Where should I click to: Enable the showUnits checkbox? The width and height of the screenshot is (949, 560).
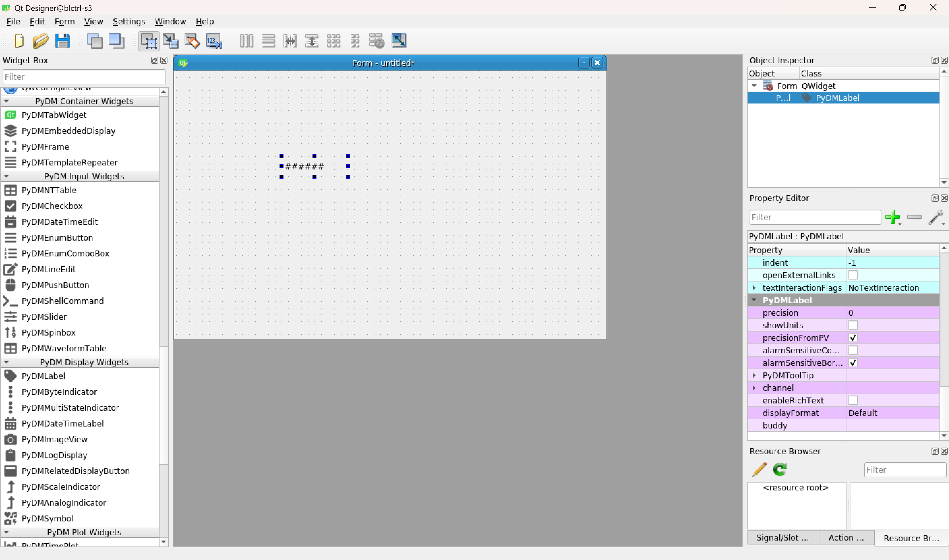[853, 325]
